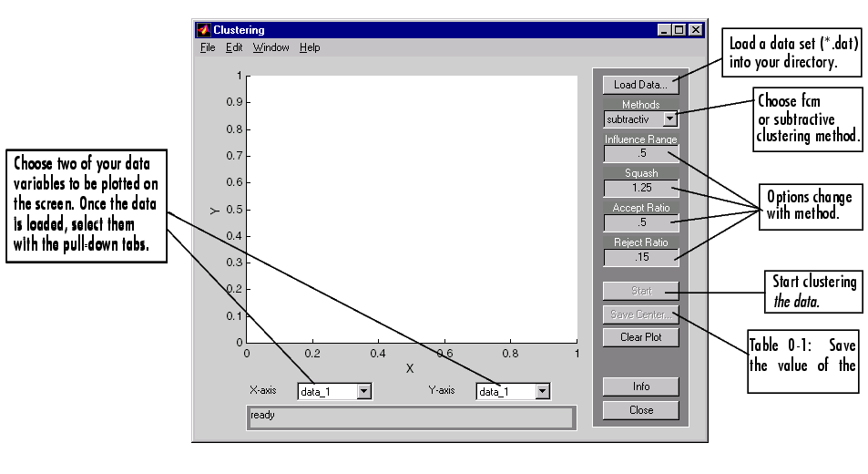Click the Load Data... button
This screenshot has height=474, width=868.
640,85
